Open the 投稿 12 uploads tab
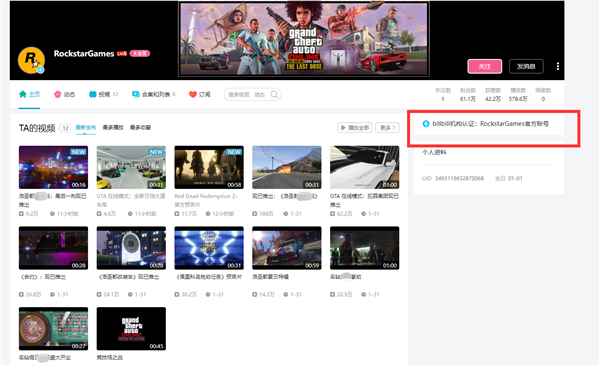This screenshot has width=600, height=366. [x=103, y=94]
